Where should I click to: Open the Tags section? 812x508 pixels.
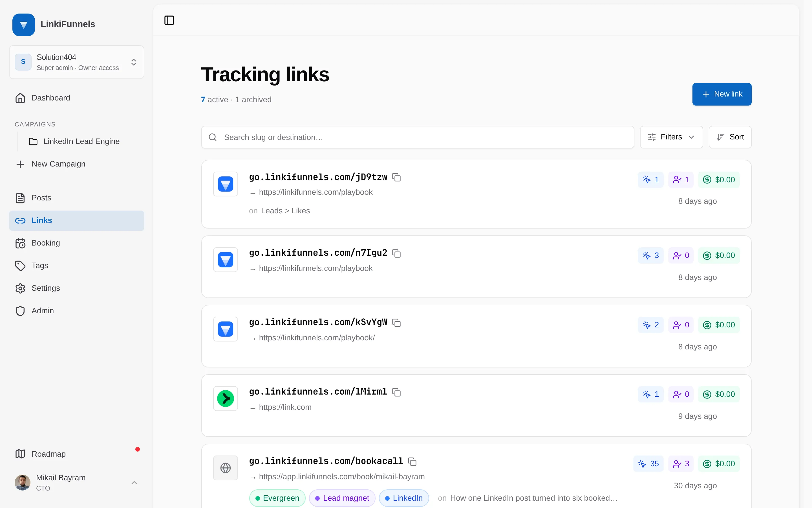click(77, 265)
